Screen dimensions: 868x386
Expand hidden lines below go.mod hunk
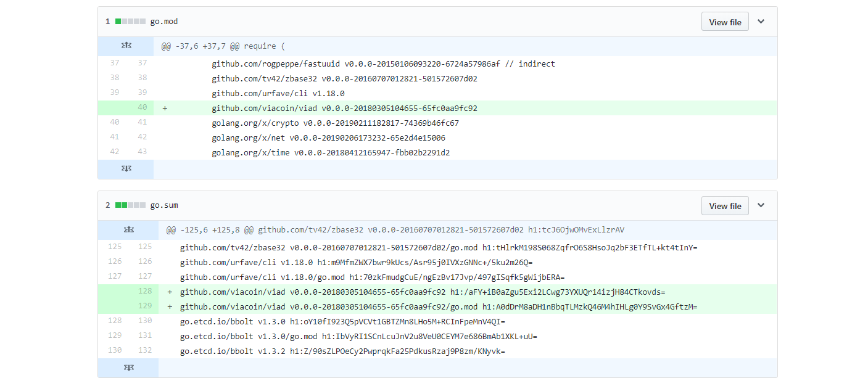(x=126, y=169)
